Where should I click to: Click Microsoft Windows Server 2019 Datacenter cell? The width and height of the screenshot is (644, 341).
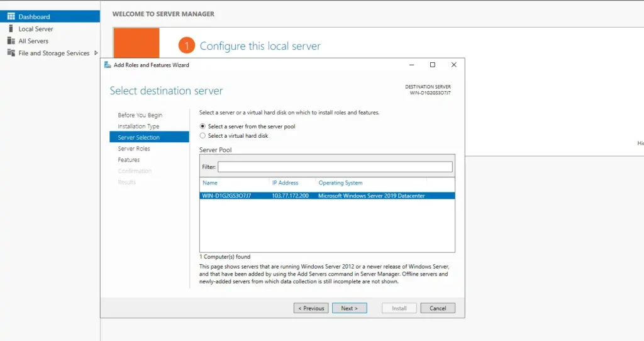pos(371,196)
